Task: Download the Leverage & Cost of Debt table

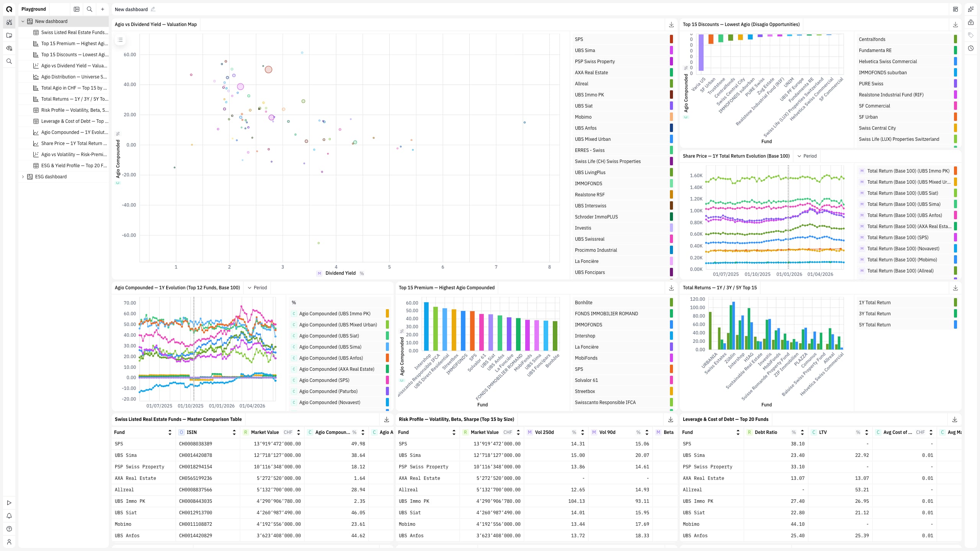Action: coord(955,419)
